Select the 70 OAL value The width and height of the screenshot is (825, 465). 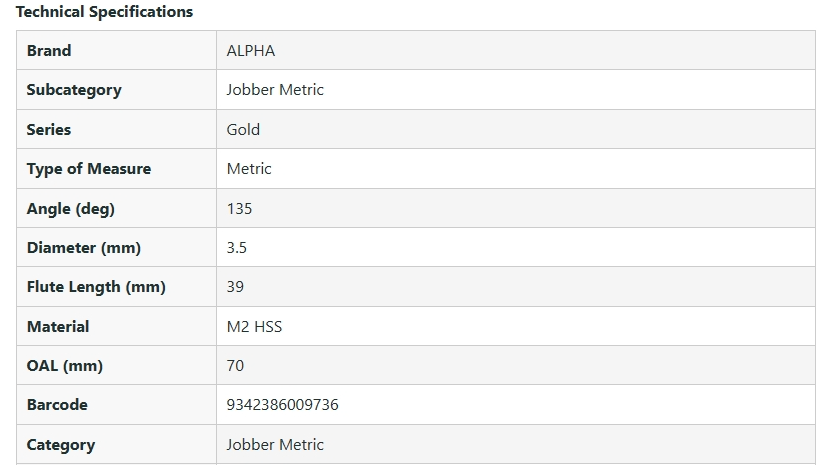(x=235, y=366)
